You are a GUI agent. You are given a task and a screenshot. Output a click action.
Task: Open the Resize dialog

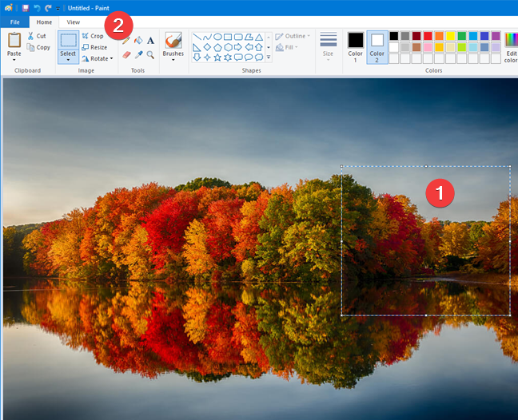pos(94,47)
